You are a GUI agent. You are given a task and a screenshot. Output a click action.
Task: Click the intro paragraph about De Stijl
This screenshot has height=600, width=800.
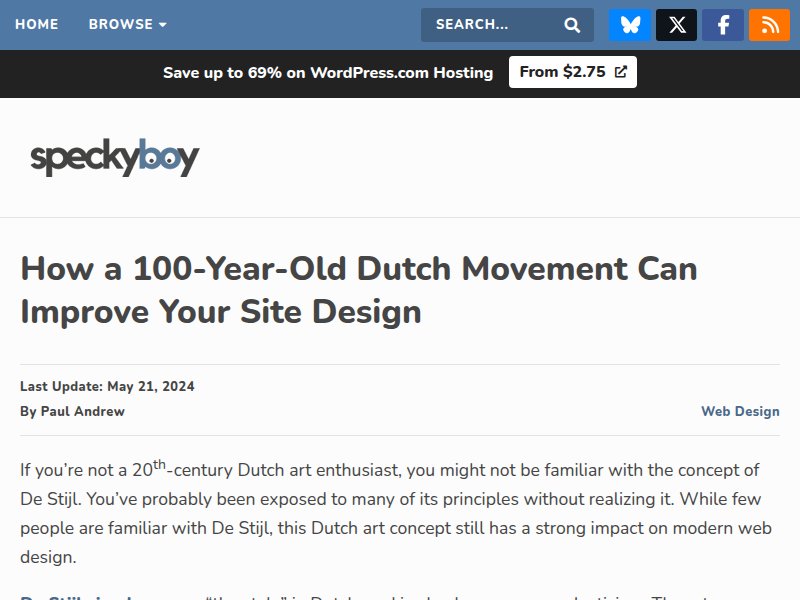tap(390, 513)
